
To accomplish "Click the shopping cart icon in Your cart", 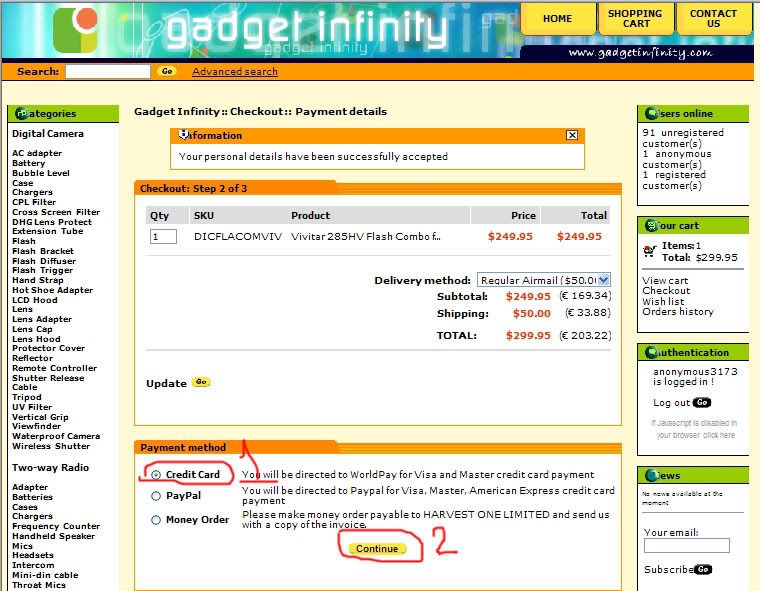I will (x=649, y=251).
